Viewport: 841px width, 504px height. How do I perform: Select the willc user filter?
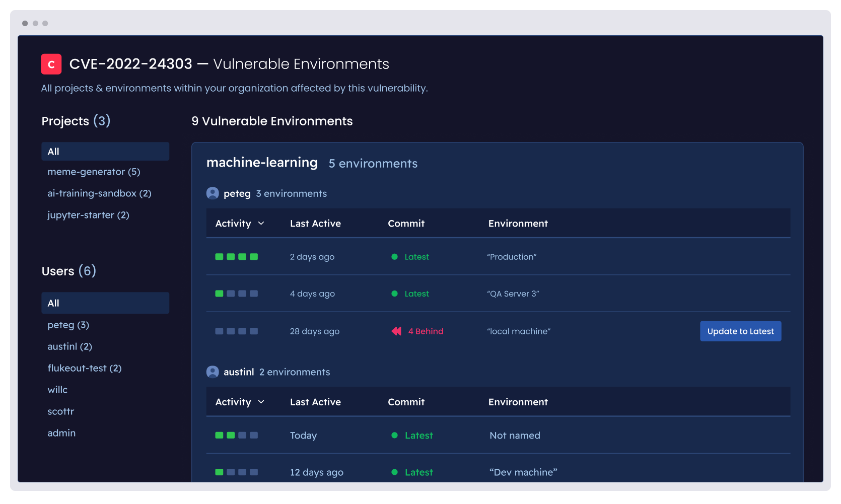tap(57, 389)
